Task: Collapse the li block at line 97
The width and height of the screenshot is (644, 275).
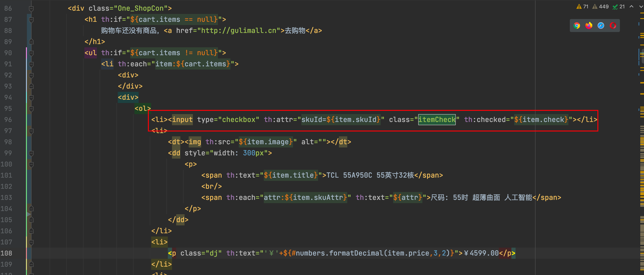Action: [x=31, y=131]
